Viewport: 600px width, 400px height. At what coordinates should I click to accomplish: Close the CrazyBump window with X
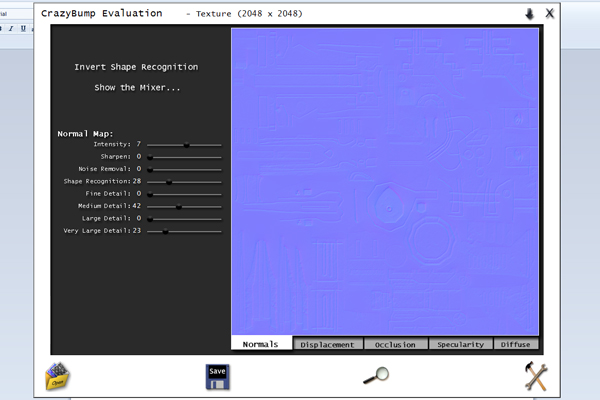[549, 13]
